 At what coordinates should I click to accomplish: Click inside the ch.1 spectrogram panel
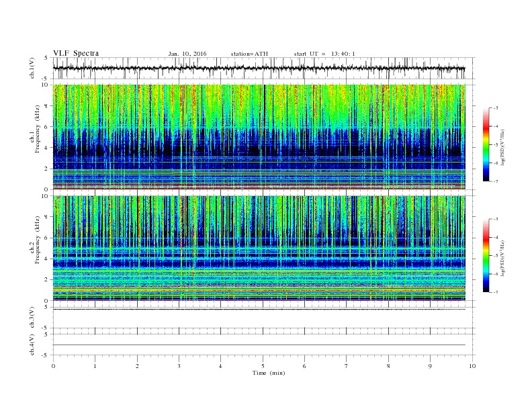point(259,137)
